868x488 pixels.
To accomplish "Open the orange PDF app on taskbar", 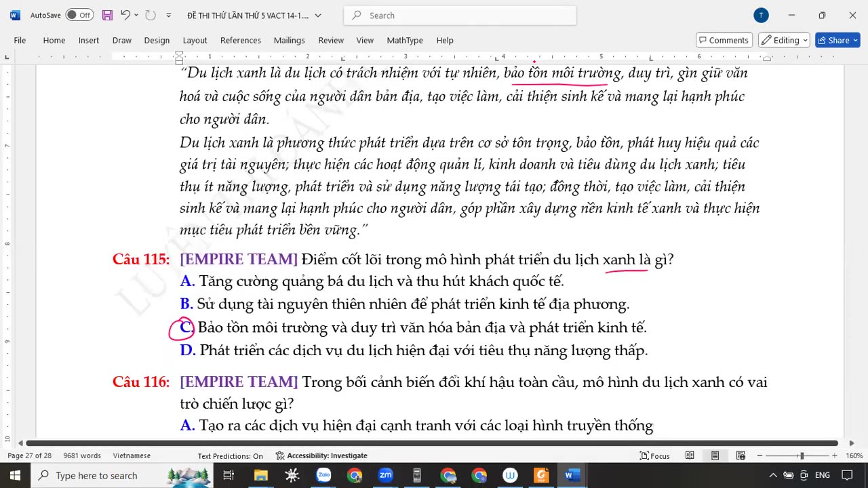I will tap(542, 476).
